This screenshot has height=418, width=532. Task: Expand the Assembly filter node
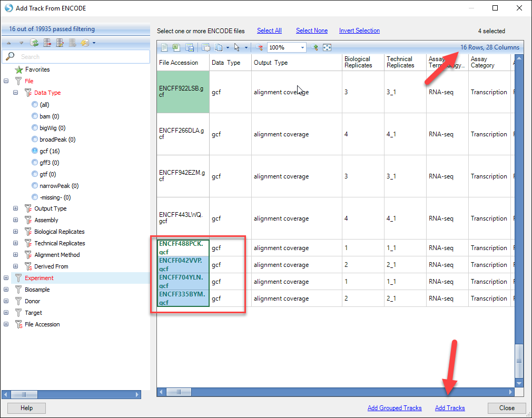point(16,220)
